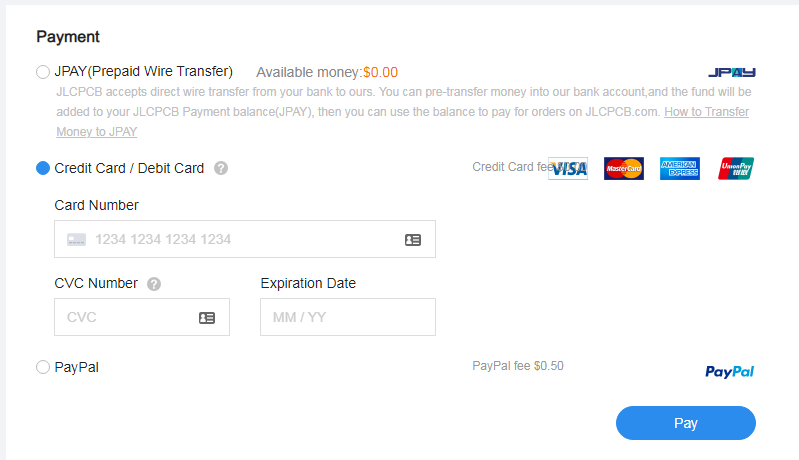Viewport: 799px width, 460px height.
Task: Click autofill icon inside CVC field
Action: [207, 318]
